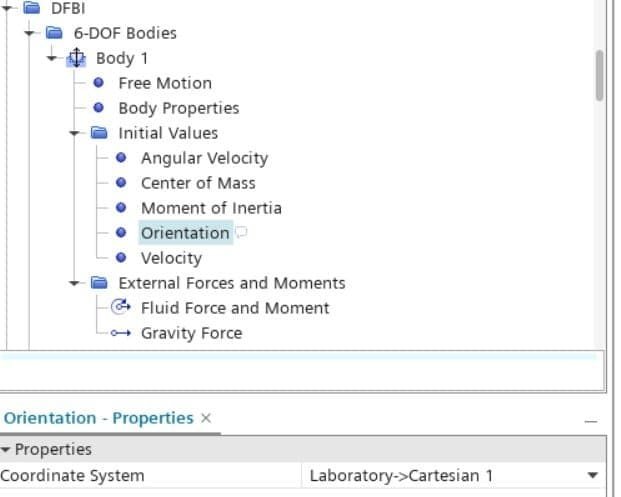The height and width of the screenshot is (497, 621).
Task: Click the Fluid Force and Moment icon
Action: click(x=121, y=308)
